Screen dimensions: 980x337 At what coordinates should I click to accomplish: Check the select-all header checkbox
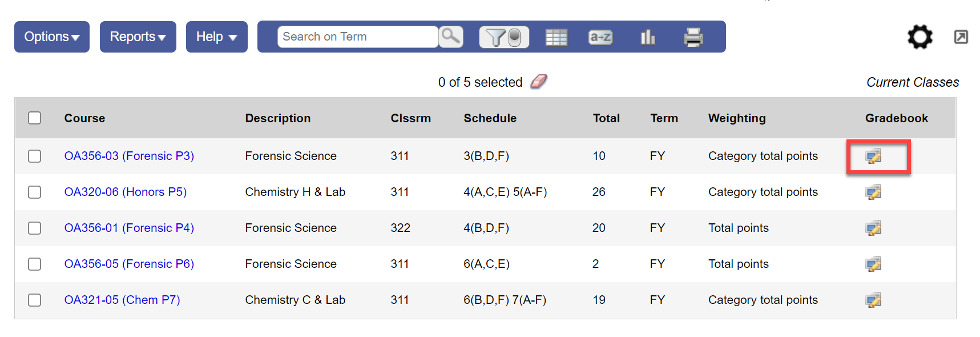34,118
